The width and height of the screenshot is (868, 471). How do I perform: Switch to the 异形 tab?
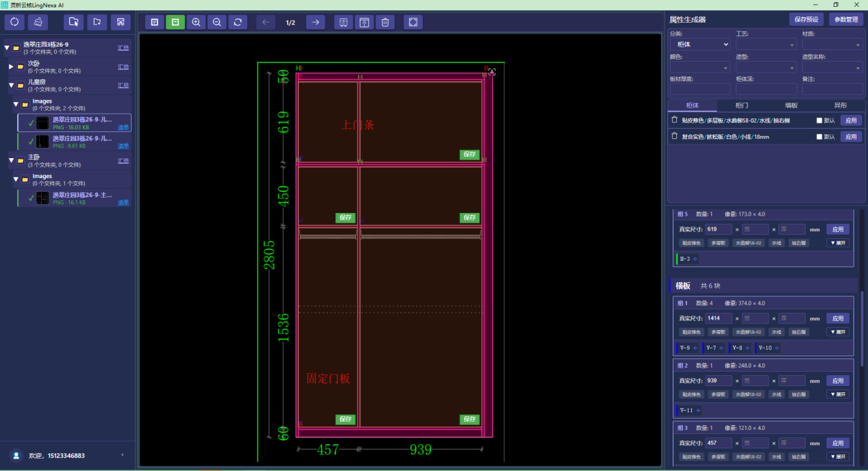coord(840,105)
